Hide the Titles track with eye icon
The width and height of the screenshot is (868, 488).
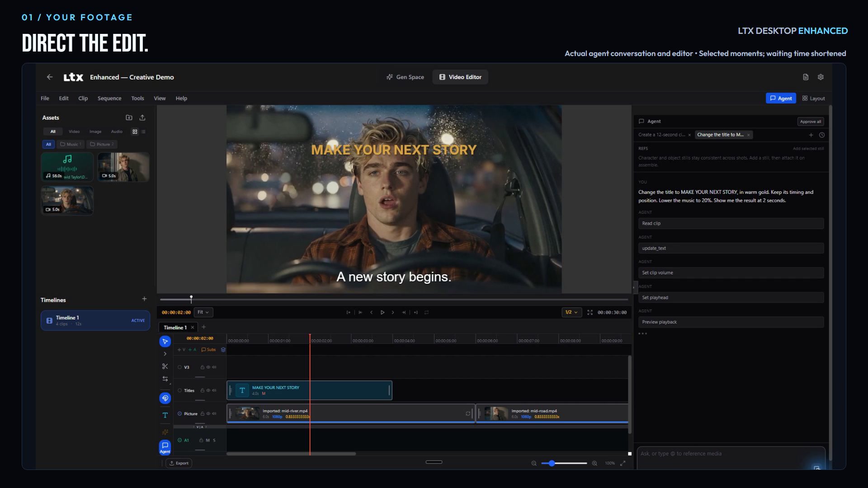point(208,390)
